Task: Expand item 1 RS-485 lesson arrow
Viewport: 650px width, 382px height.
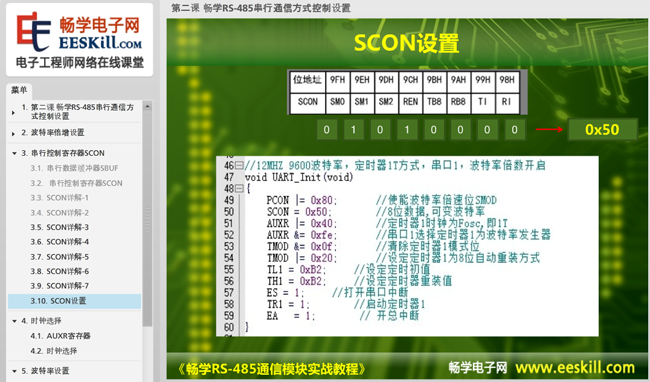Action: pos(13,112)
